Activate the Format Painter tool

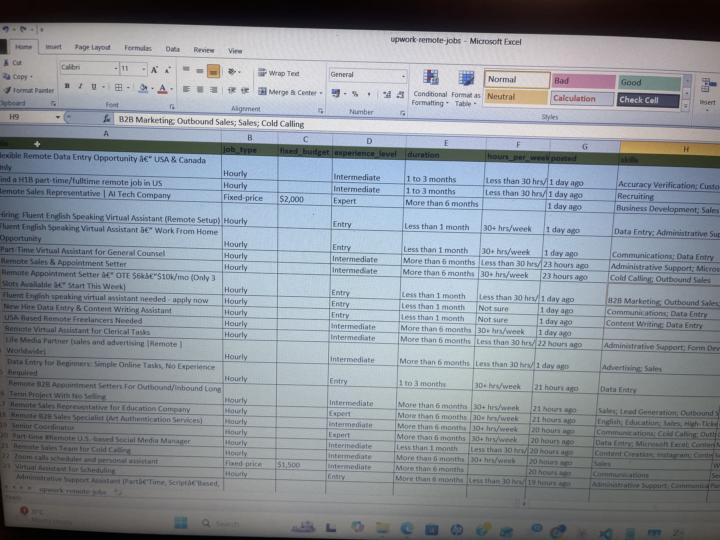point(28,90)
